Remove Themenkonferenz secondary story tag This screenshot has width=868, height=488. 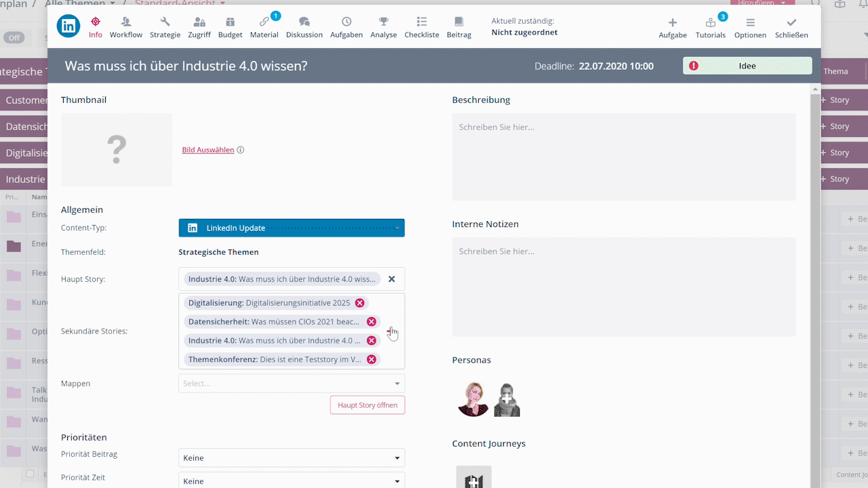(372, 359)
